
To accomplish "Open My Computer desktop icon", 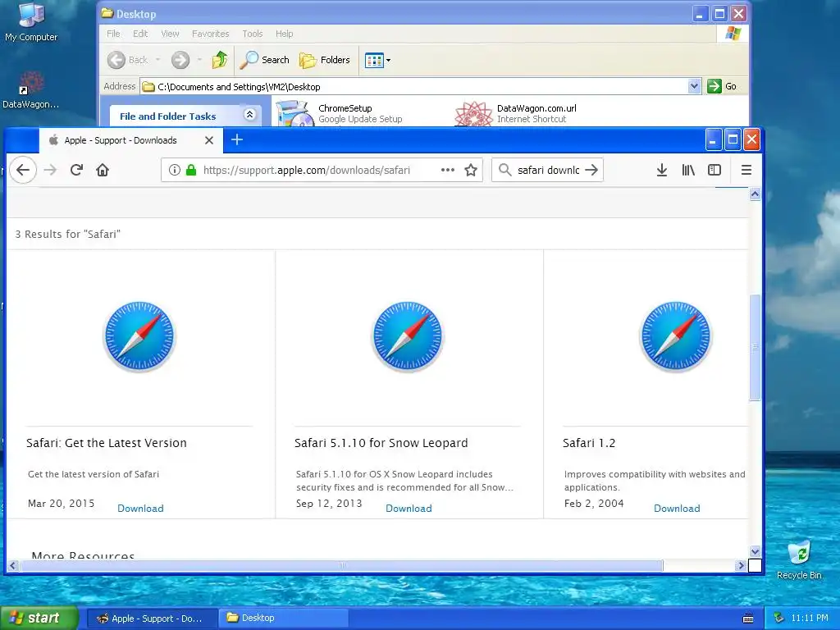I will click(x=31, y=22).
